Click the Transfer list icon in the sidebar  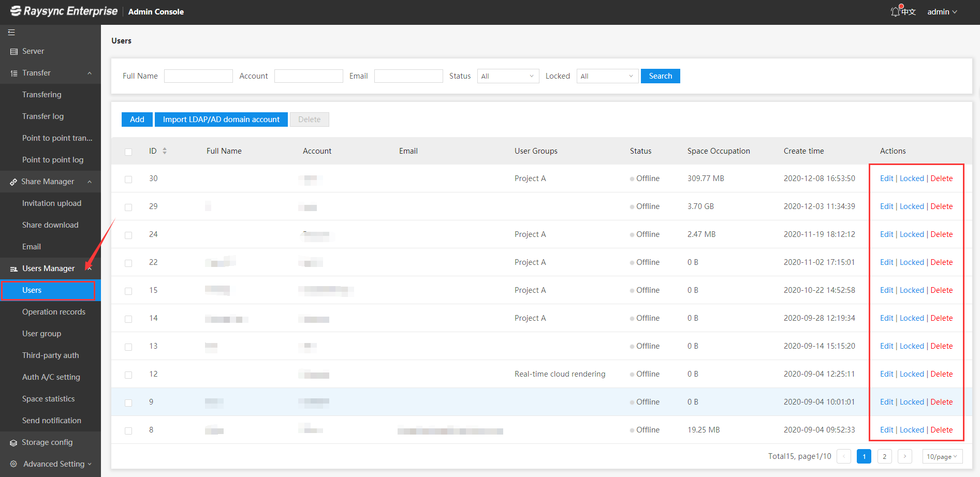tap(14, 73)
